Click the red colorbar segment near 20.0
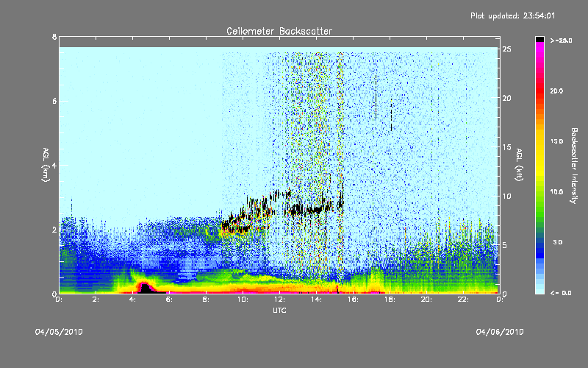Screen dimensions: 588x368 (x=539, y=92)
